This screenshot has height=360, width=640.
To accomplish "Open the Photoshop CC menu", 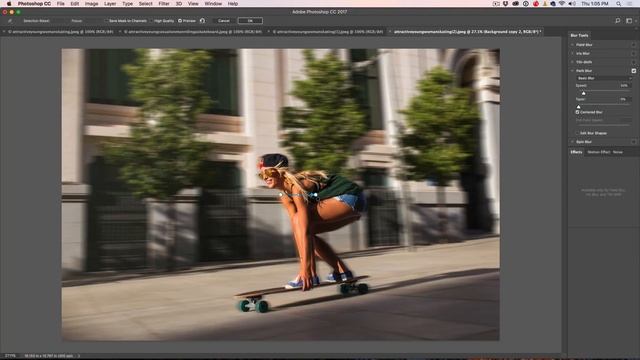I will click(34, 3).
